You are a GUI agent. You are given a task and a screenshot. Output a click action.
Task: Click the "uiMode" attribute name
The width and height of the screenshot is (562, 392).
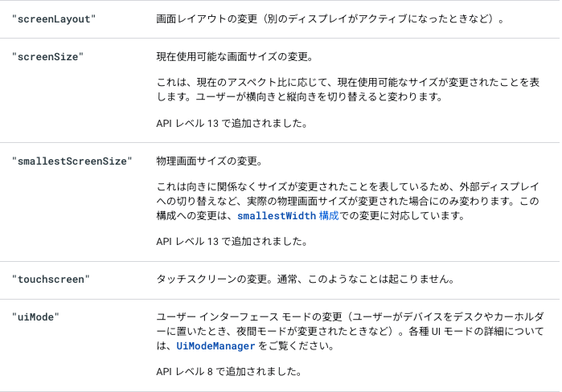click(35, 317)
